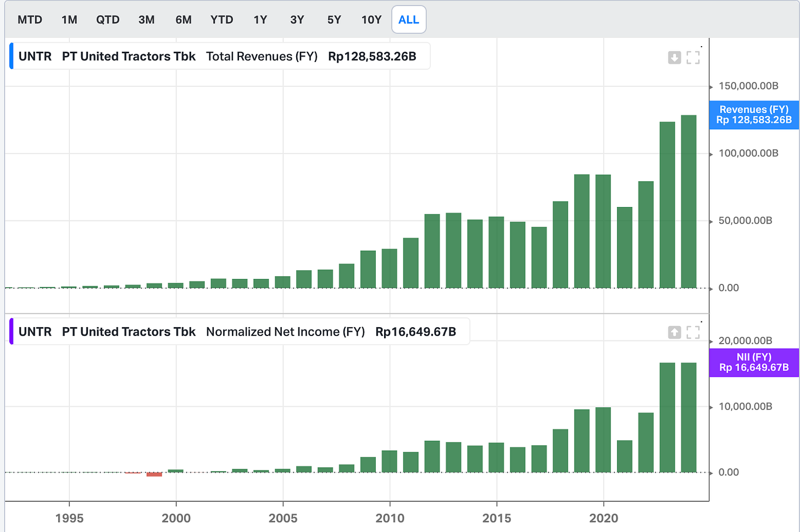Click UNTR ticker in net income legend
Screen dimensions: 800x532
click(x=35, y=332)
